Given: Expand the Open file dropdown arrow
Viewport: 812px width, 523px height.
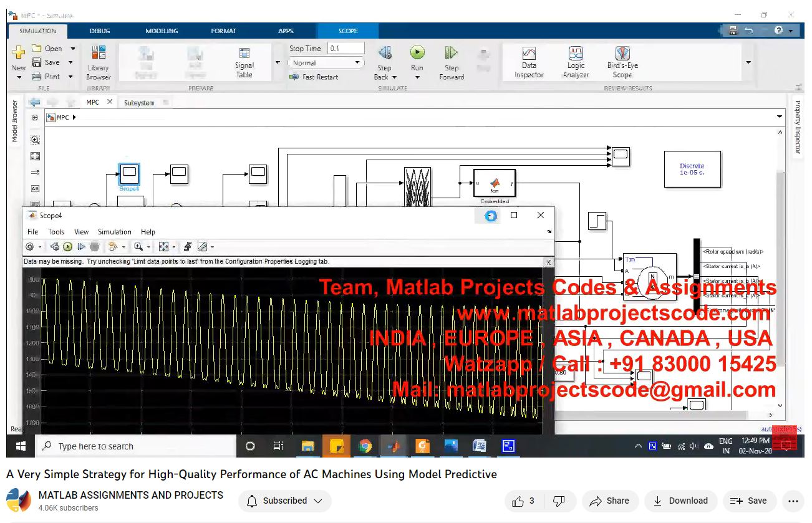Looking at the screenshot, I should point(72,49).
